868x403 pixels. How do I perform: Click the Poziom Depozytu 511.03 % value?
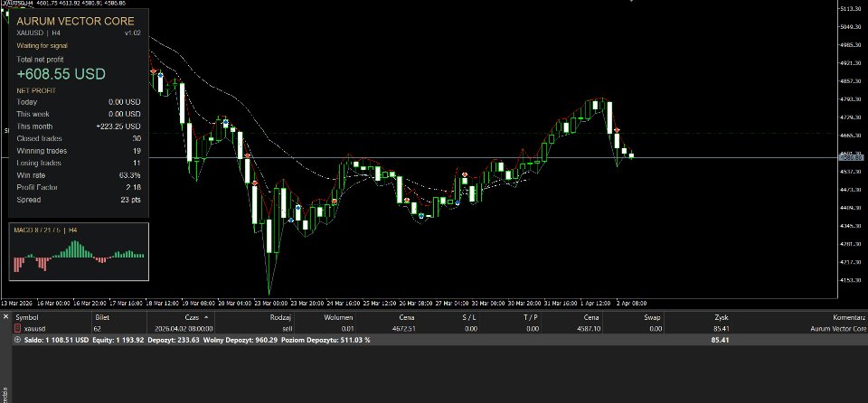click(x=325, y=340)
